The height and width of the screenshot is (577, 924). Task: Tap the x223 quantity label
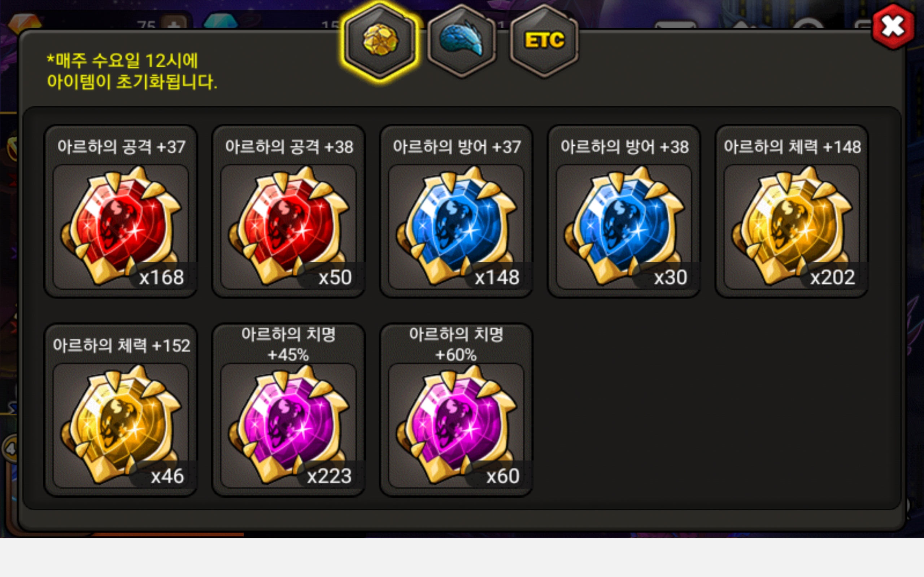(x=329, y=476)
